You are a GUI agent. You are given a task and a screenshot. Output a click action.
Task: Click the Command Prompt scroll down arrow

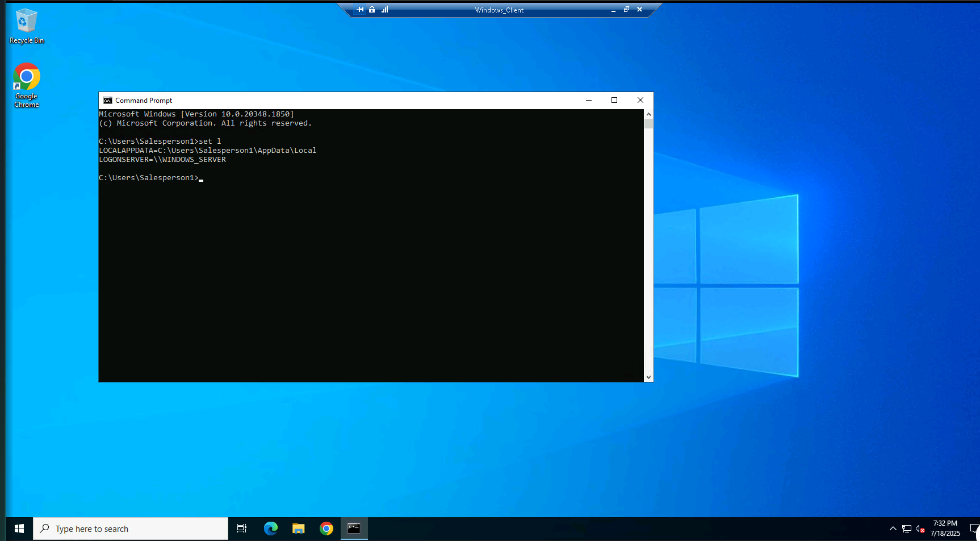[648, 377]
